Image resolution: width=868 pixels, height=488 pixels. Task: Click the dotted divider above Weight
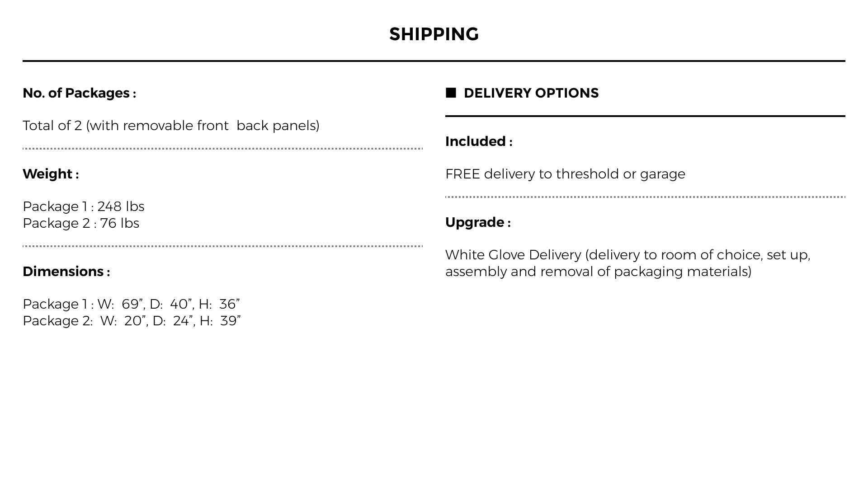222,148
